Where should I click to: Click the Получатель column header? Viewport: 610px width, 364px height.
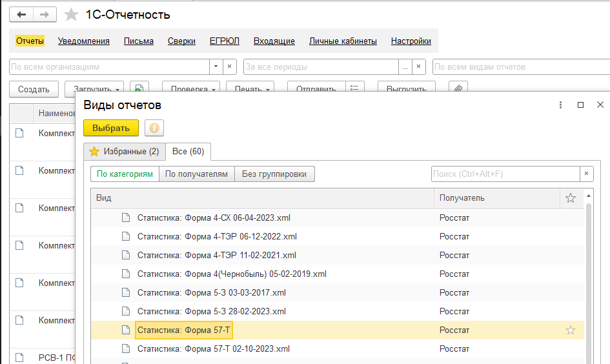click(x=497, y=198)
